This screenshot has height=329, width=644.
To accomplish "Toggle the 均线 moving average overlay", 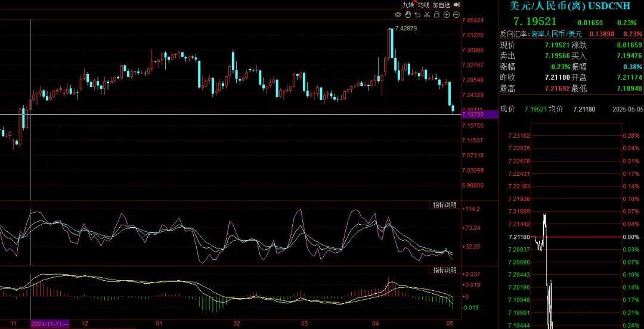I will pyautogui.click(x=423, y=5).
